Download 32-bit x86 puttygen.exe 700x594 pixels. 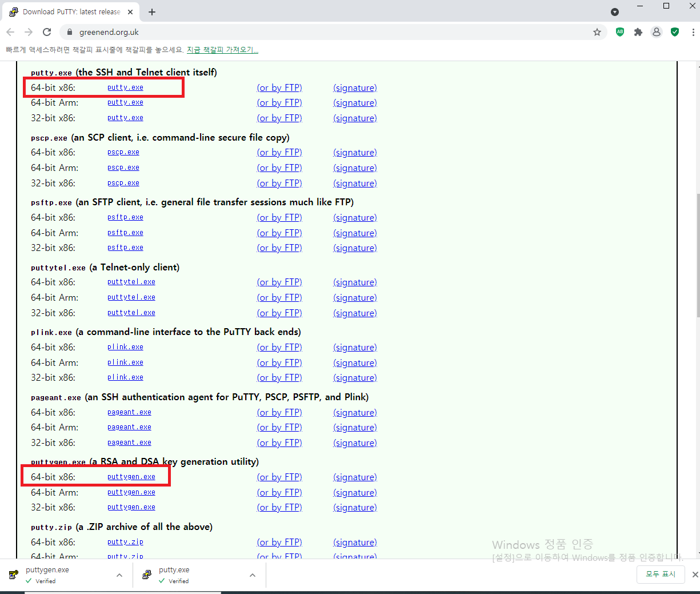tap(131, 507)
